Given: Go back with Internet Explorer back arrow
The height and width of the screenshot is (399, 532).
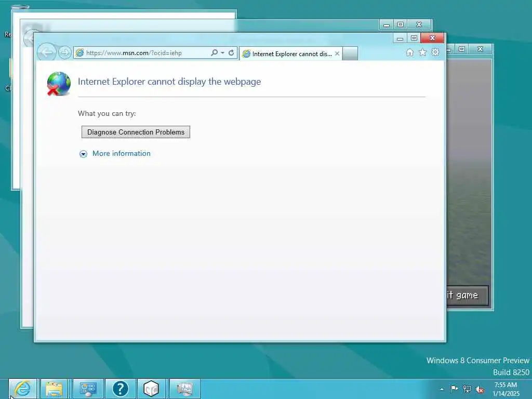Looking at the screenshot, I should click(46, 52).
